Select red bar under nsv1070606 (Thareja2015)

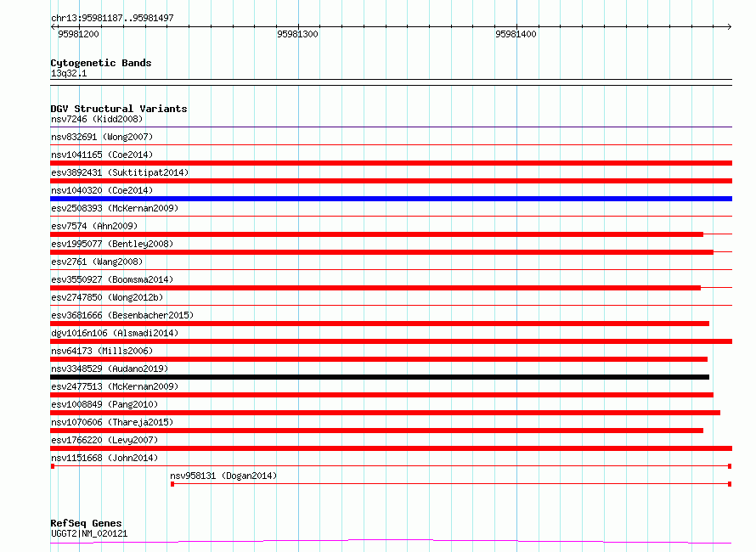pyautogui.click(x=376, y=431)
